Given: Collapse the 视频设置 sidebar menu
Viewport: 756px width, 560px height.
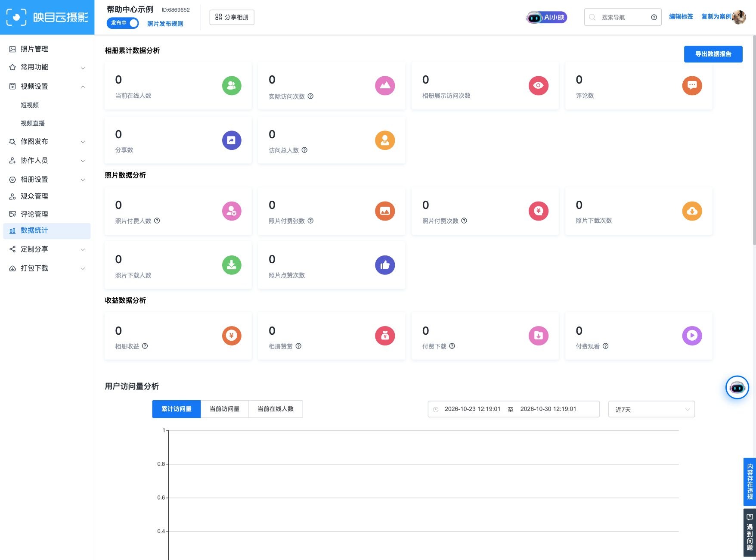Looking at the screenshot, I should tap(47, 86).
